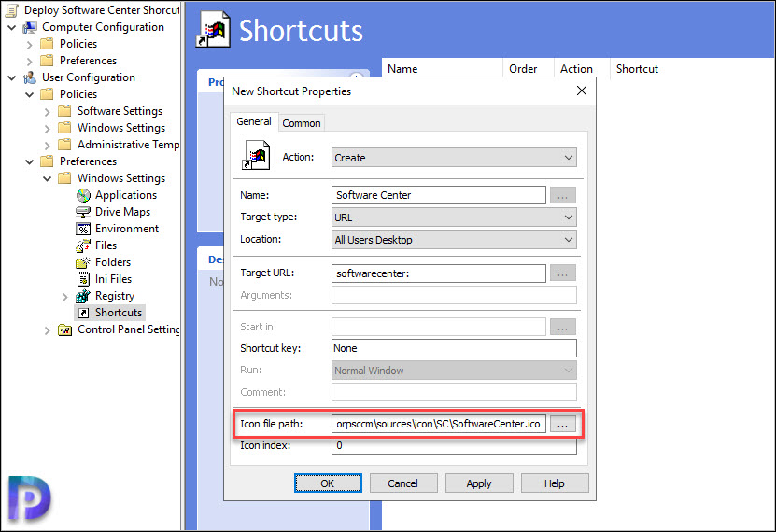Screen dimensions: 776x532
Task: Click the Name input field
Action: [439, 195]
